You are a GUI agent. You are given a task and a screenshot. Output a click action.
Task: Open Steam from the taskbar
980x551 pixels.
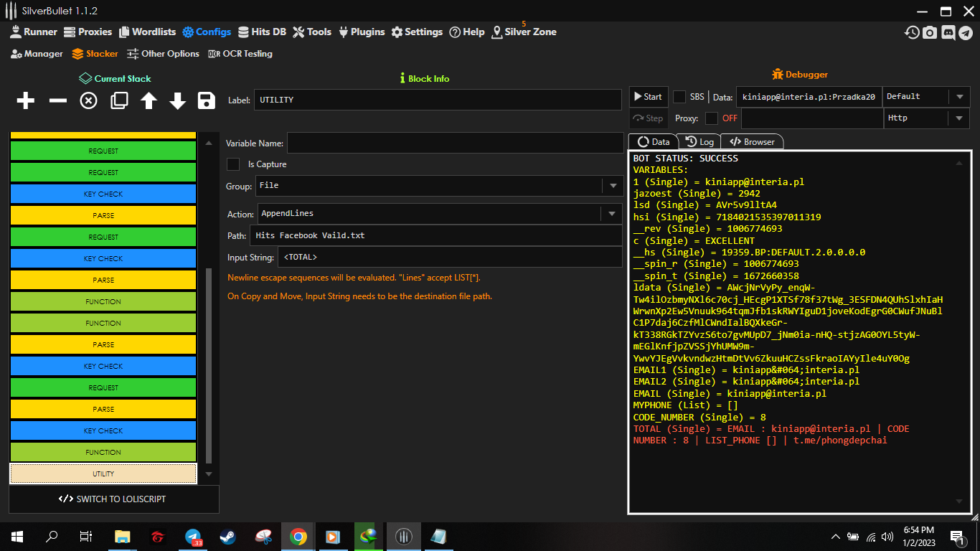(x=228, y=536)
